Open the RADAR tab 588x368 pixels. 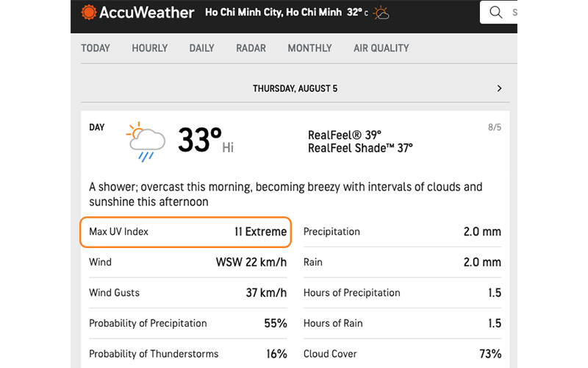(251, 48)
